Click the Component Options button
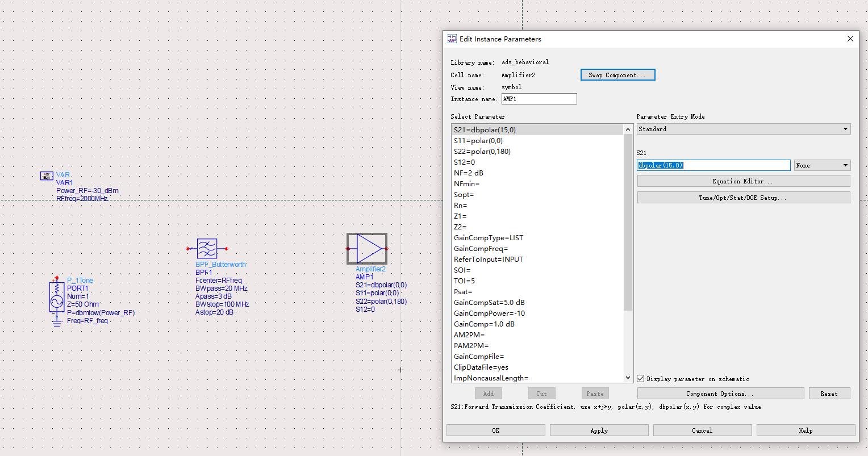This screenshot has width=868, height=456. pos(720,394)
